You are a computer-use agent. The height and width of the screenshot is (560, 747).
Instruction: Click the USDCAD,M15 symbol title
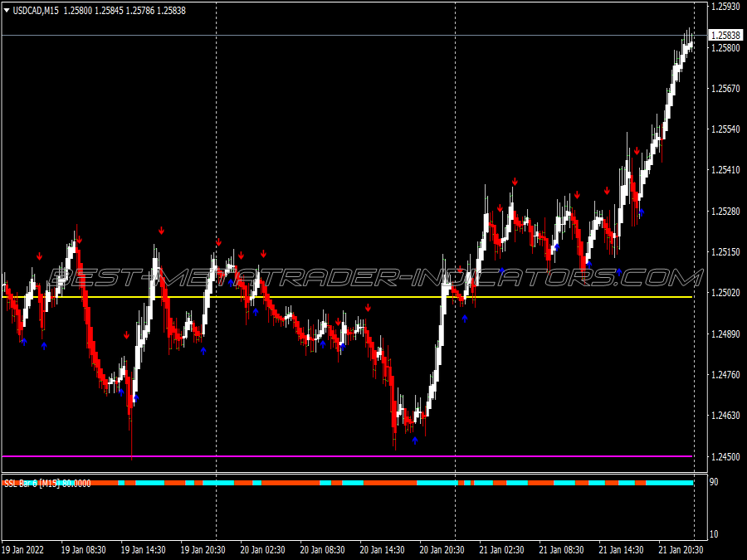(36, 11)
